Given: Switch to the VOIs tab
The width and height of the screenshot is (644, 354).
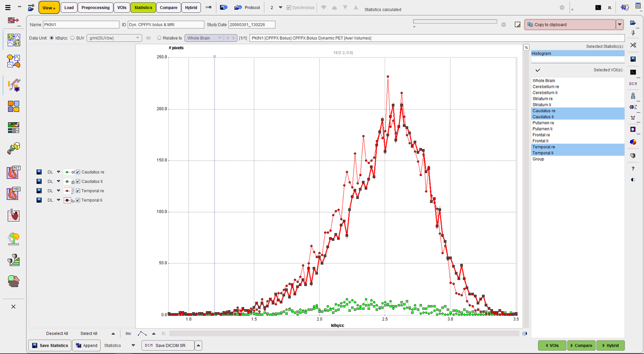Looking at the screenshot, I should point(122,8).
